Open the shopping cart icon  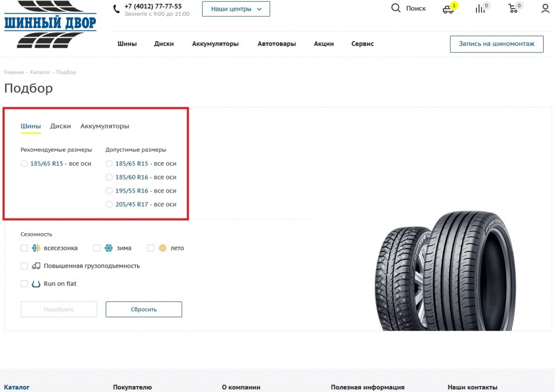[x=512, y=9]
